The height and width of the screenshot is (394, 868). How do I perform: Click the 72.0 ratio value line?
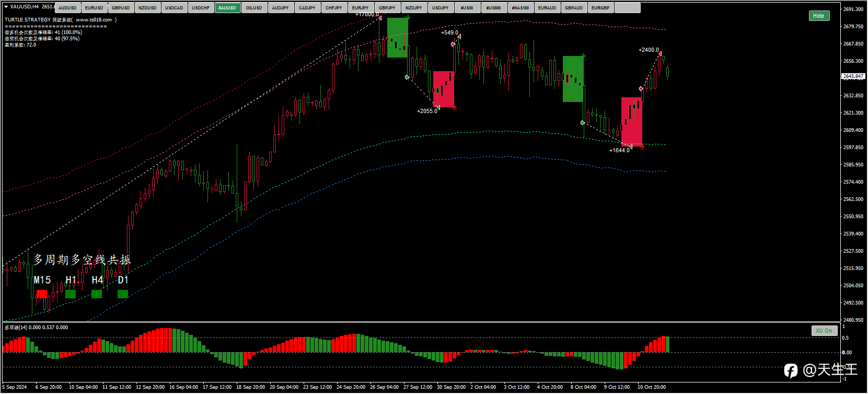(20, 45)
